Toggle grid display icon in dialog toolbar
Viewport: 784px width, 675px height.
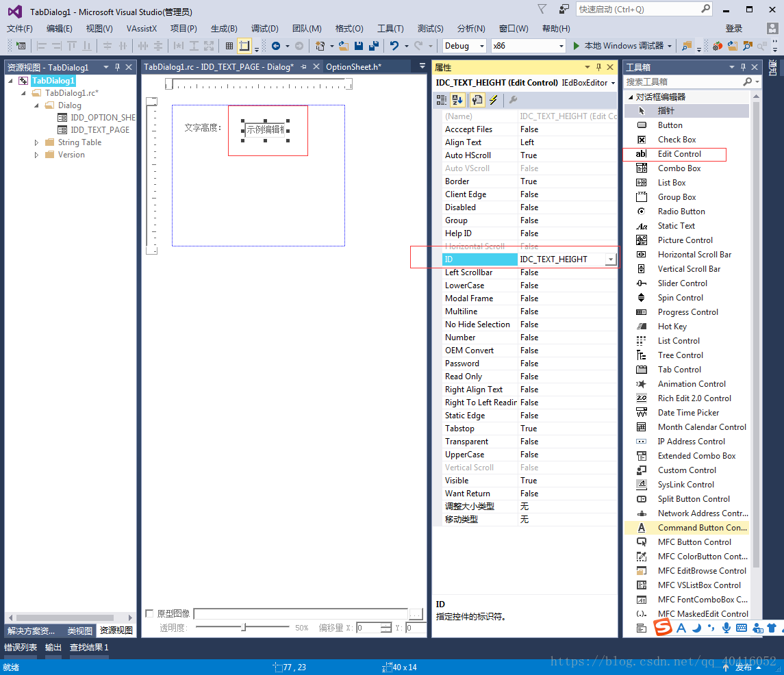(x=229, y=45)
